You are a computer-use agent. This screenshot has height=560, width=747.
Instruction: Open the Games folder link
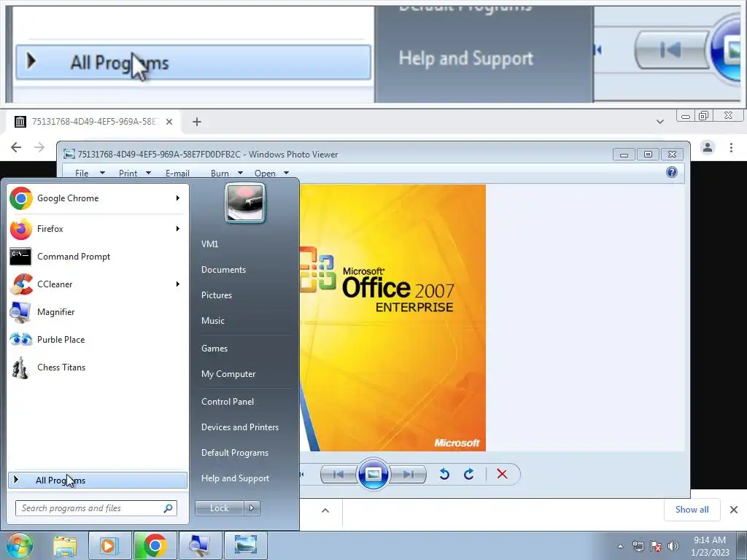(x=214, y=349)
